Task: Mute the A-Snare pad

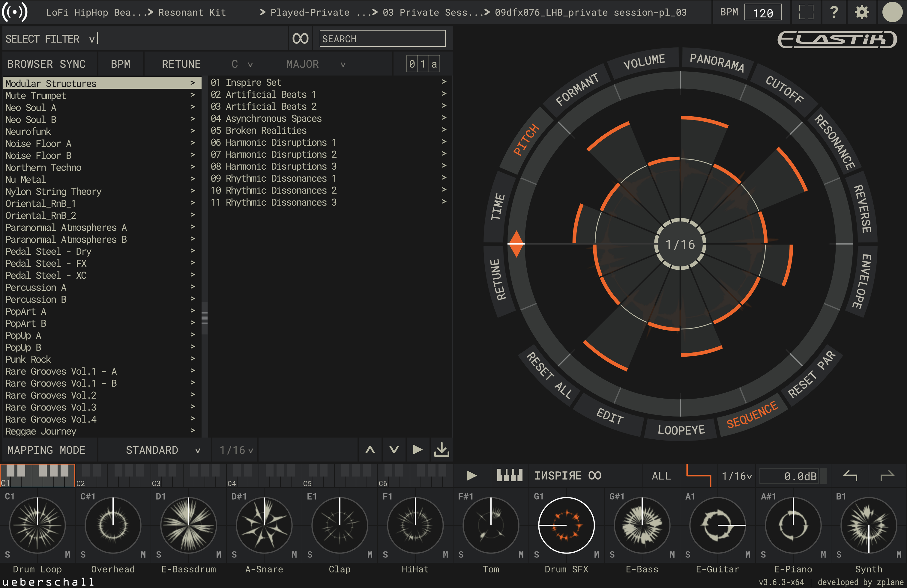Action: [x=294, y=554]
